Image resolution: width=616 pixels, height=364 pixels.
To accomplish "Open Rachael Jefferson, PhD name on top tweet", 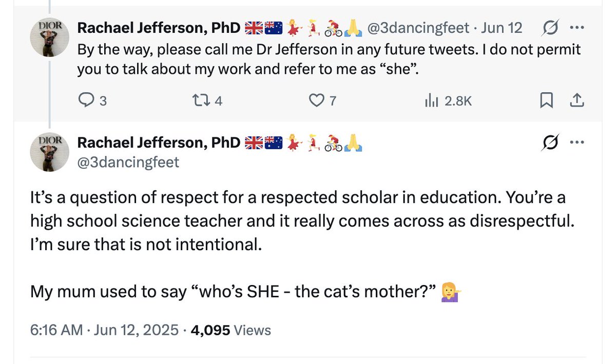I will (x=158, y=28).
